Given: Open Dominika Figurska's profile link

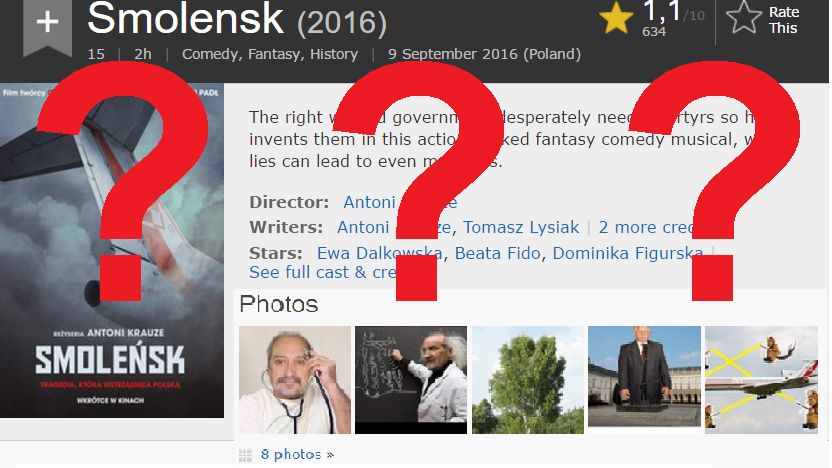Looking at the screenshot, I should pyautogui.click(x=628, y=253).
